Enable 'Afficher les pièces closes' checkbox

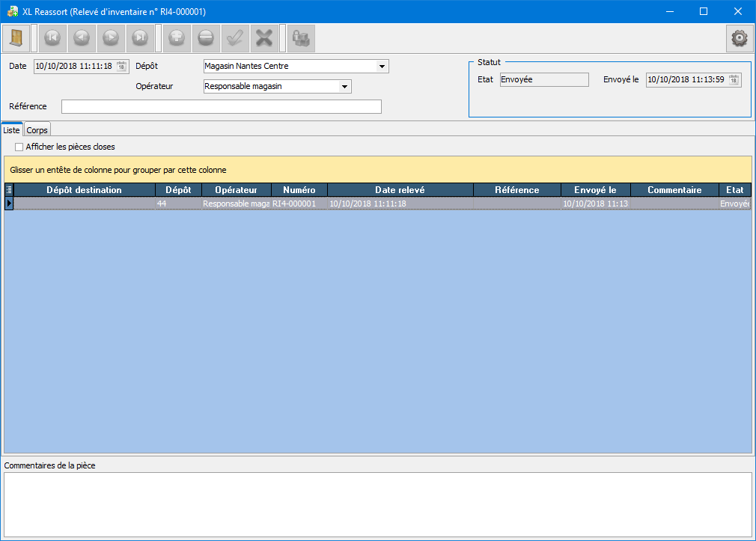[x=19, y=147]
